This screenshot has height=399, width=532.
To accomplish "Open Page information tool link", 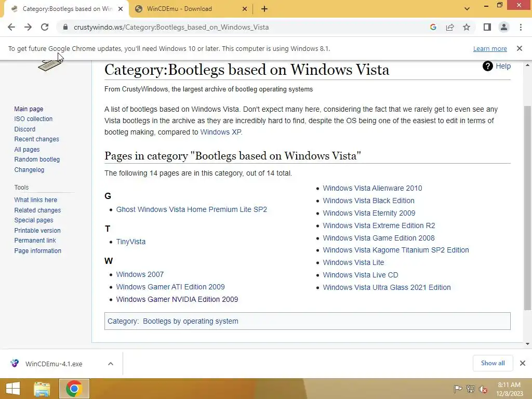I will point(37,251).
